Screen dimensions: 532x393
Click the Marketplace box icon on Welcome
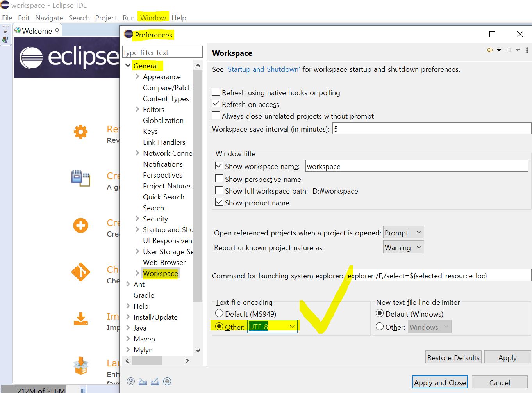pyautogui.click(x=81, y=366)
